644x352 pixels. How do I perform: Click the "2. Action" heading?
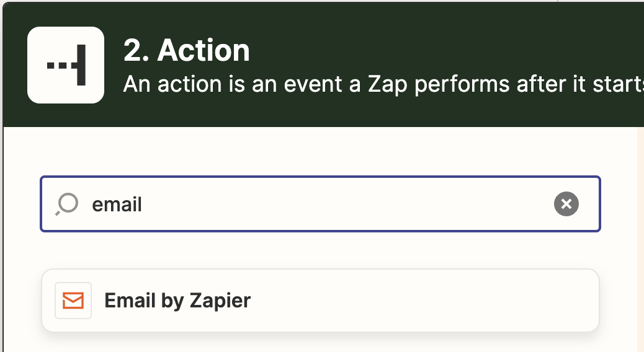(187, 50)
